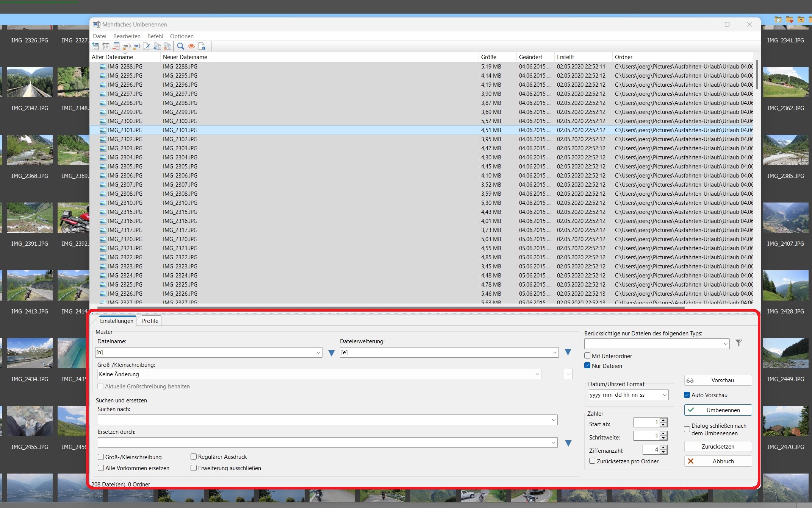Screen dimensions: 812x508
Task: Click the Zurücksetzen button
Action: pyautogui.click(x=718, y=446)
